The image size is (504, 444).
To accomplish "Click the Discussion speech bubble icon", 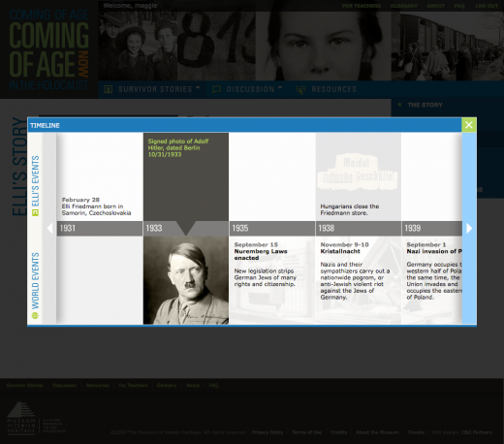I will pyautogui.click(x=216, y=89).
